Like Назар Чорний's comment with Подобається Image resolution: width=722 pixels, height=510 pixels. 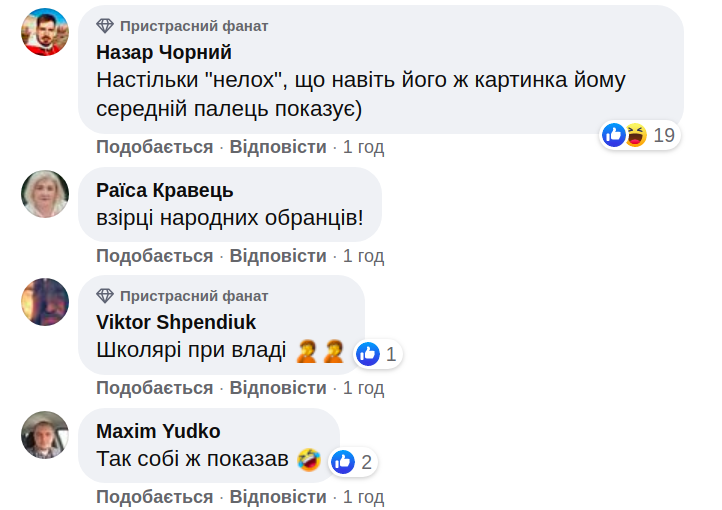154,147
